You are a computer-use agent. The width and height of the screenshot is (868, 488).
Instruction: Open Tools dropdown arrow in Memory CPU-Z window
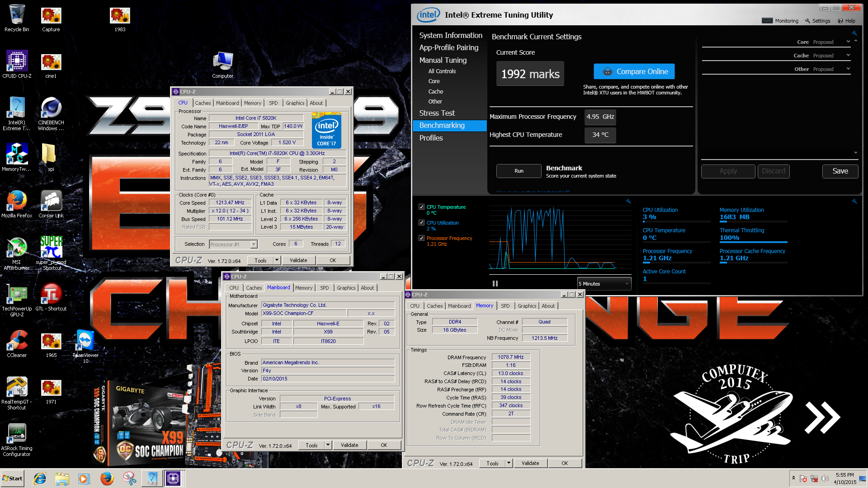coord(509,463)
